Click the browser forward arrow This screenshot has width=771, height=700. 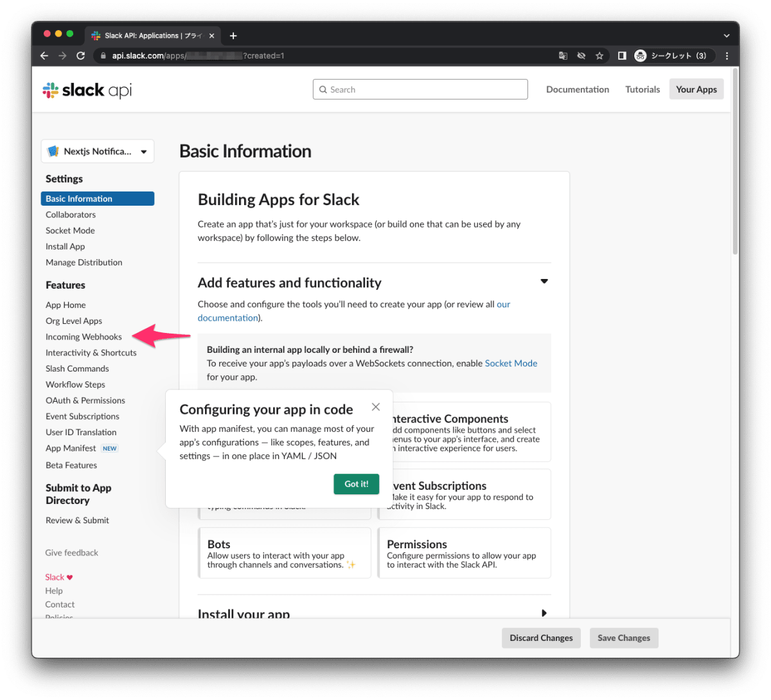click(x=62, y=56)
